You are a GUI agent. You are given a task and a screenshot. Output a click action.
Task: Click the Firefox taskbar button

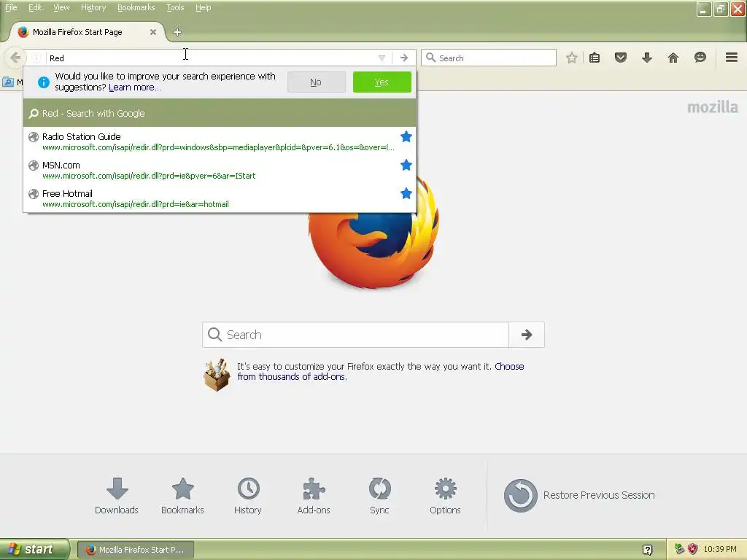[x=135, y=550]
